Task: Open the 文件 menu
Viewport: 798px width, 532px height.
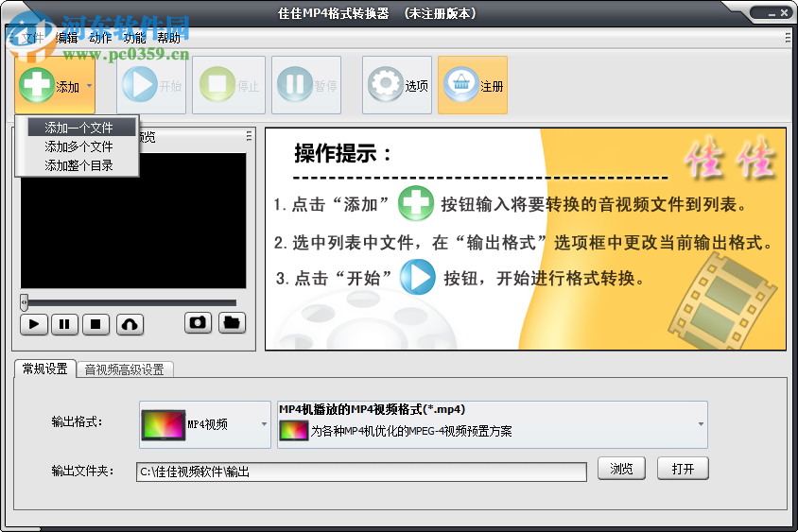Action: 32,38
